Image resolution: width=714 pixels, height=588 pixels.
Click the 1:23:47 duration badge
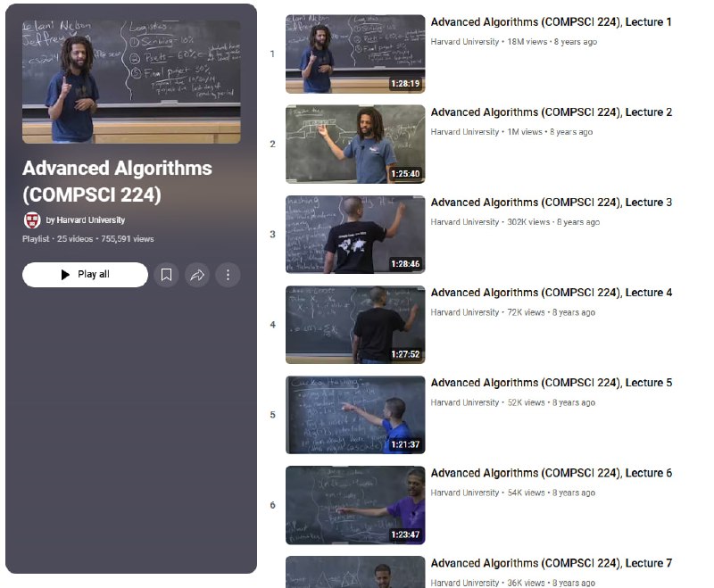(405, 534)
